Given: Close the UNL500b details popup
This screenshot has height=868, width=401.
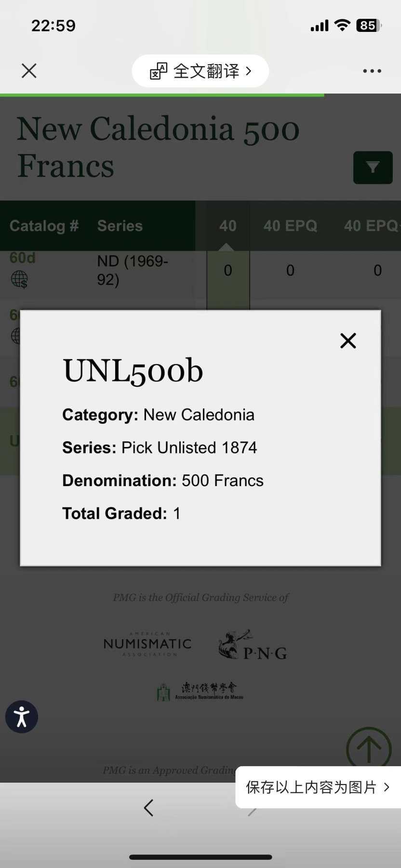Looking at the screenshot, I should tap(348, 341).
